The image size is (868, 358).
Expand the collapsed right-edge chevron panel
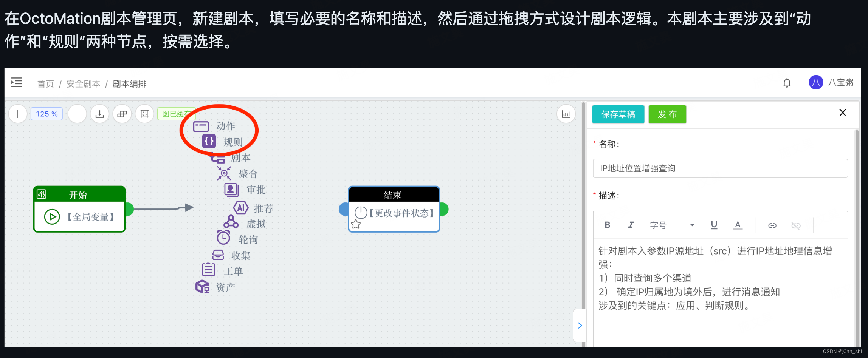coord(580,325)
